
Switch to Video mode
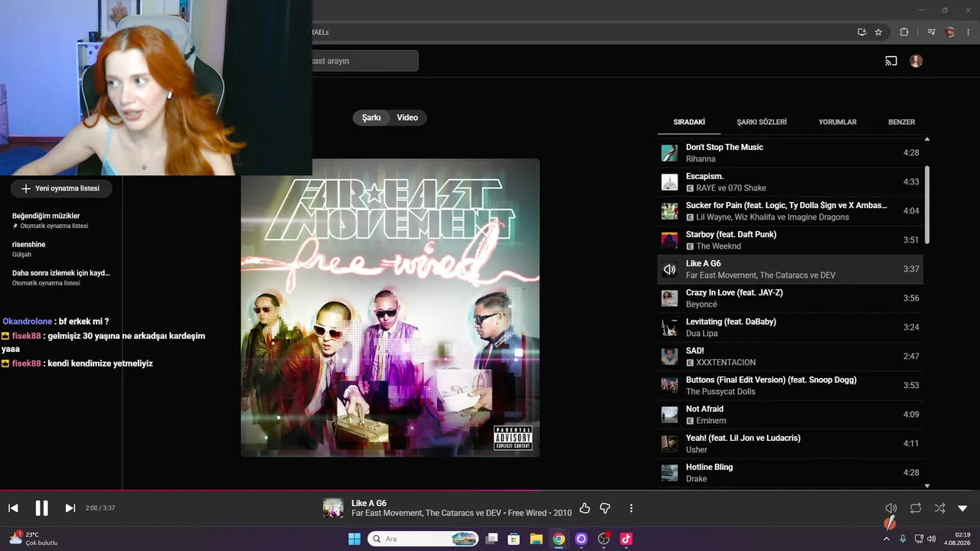[407, 118]
